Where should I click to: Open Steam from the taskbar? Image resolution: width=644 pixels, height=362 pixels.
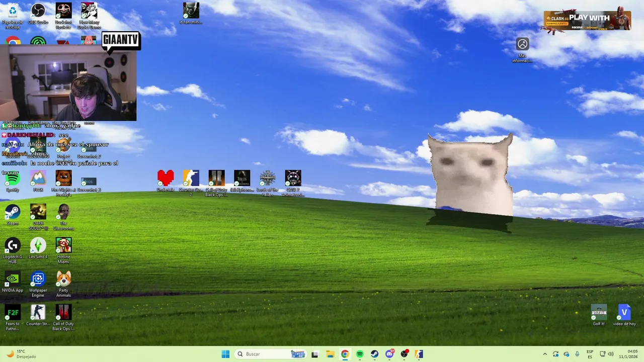(374, 354)
